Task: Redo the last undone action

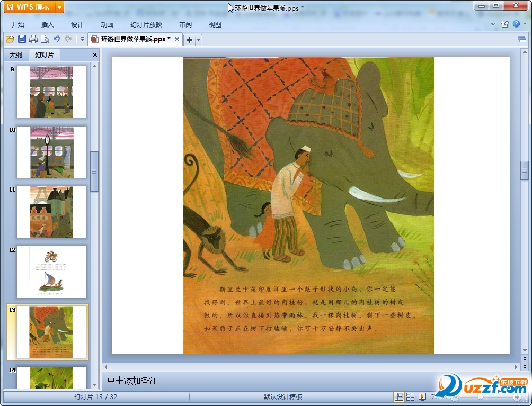Action: tap(68, 39)
